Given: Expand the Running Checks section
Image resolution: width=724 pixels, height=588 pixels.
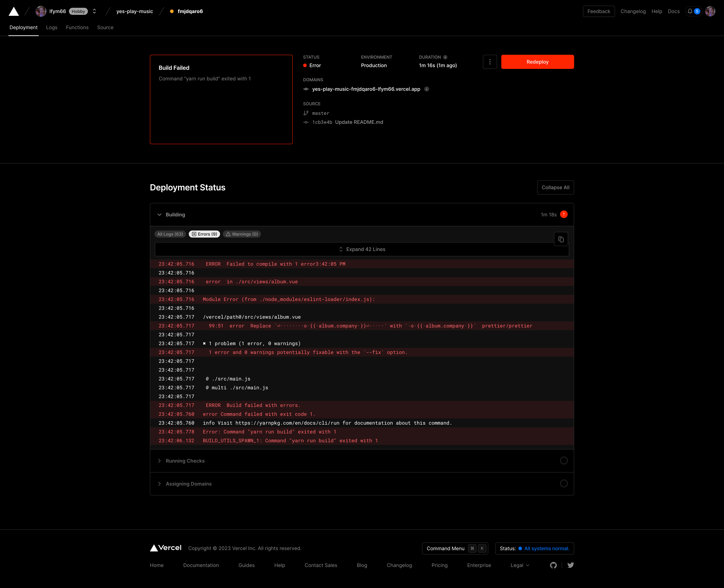Looking at the screenshot, I should click(x=185, y=461).
